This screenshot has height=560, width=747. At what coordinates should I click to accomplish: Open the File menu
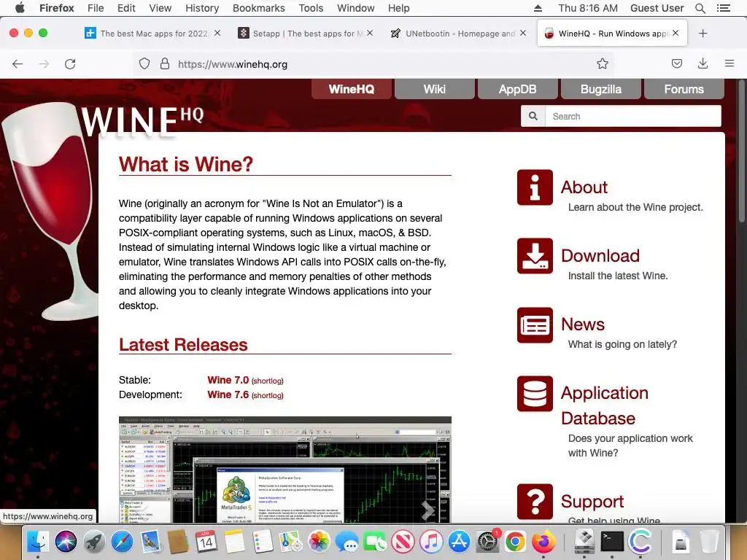pyautogui.click(x=96, y=8)
